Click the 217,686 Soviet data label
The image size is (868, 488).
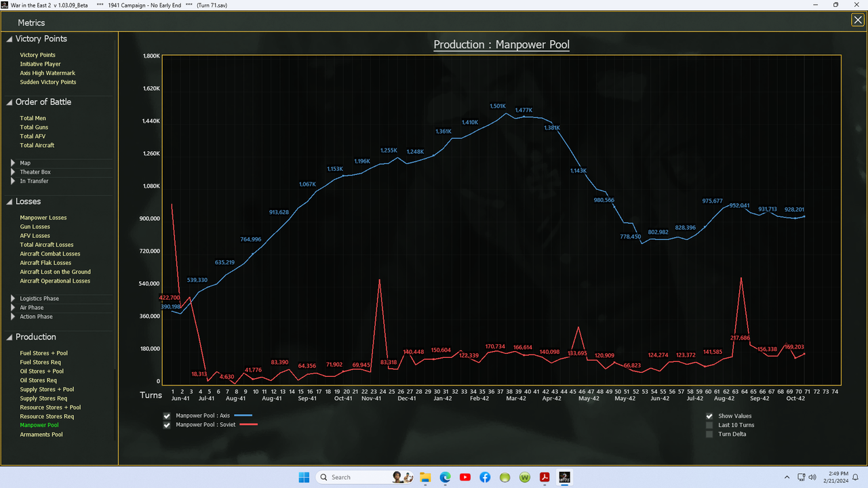740,338
